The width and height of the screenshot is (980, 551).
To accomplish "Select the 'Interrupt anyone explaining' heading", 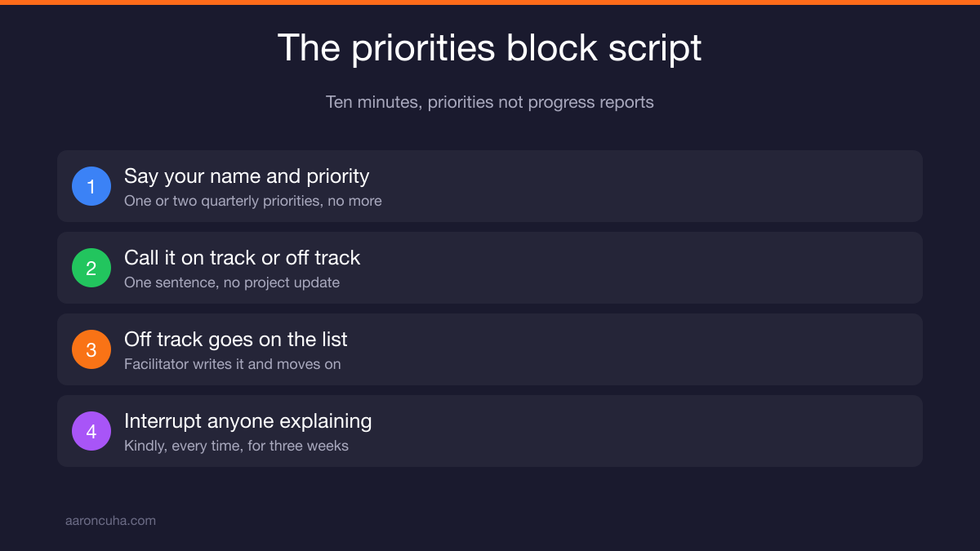I will pyautogui.click(x=247, y=421).
